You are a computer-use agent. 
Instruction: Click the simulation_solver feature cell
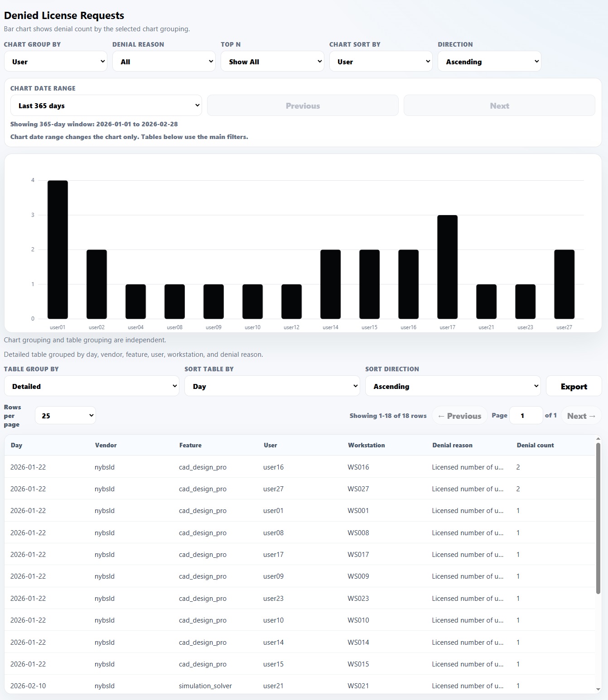(x=205, y=686)
